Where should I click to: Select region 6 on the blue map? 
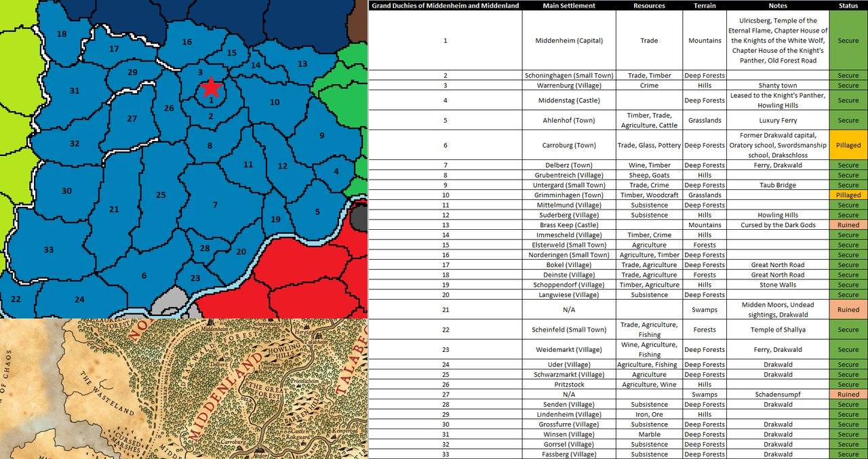point(144,276)
